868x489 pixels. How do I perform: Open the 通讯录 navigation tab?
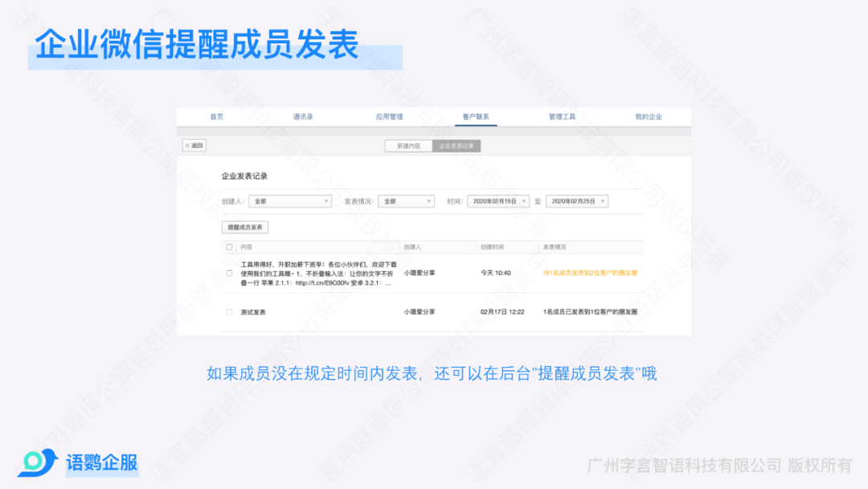(x=303, y=117)
